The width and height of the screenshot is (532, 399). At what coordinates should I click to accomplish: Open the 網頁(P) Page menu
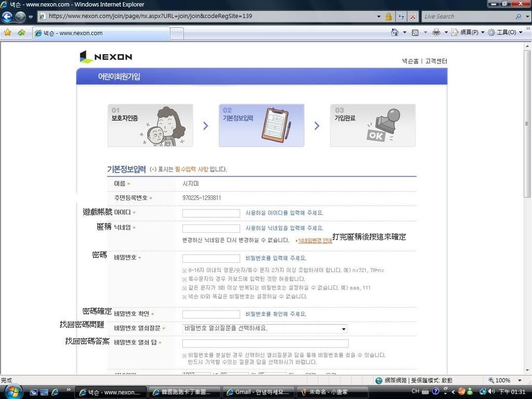(467, 32)
